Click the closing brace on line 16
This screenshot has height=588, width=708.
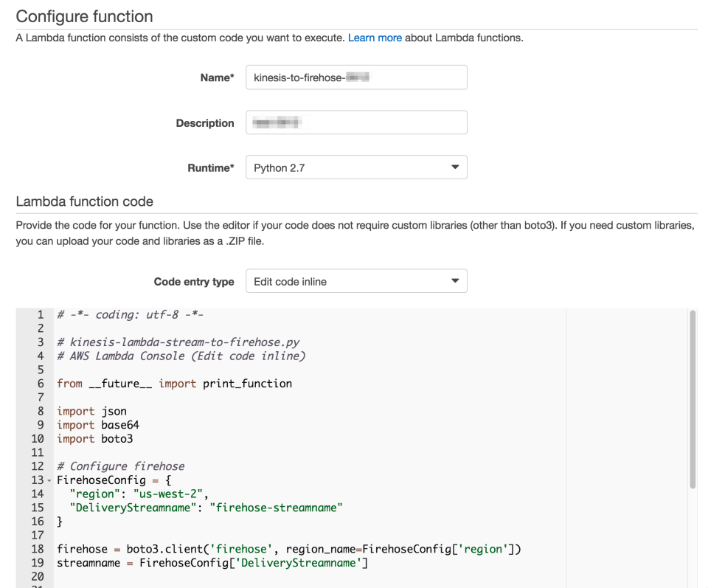click(58, 522)
